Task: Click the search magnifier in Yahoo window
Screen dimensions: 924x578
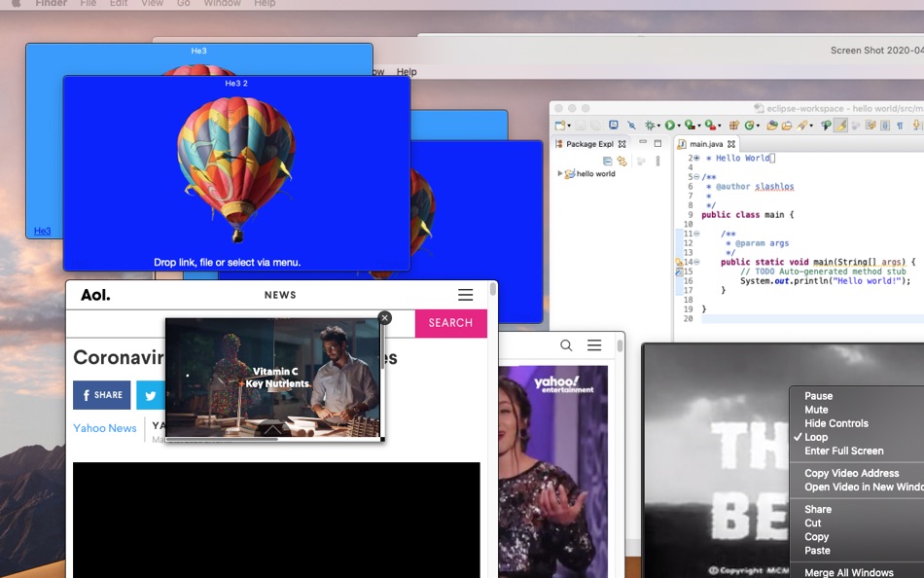Action: (x=566, y=345)
